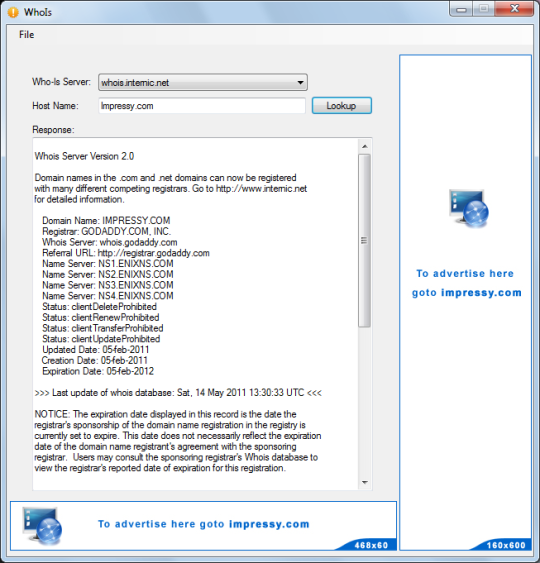540x563 pixels.
Task: Click the '160x600' banner size tag
Action: tap(506, 545)
